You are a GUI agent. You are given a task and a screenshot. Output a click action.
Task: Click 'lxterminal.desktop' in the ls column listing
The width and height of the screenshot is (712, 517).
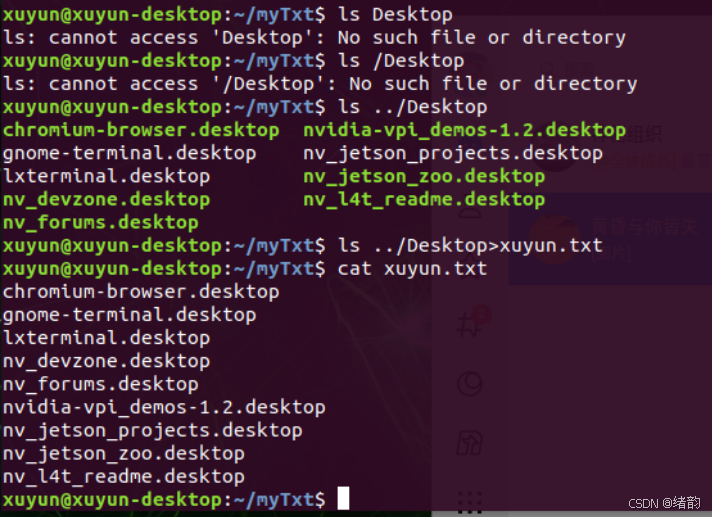coord(106,177)
